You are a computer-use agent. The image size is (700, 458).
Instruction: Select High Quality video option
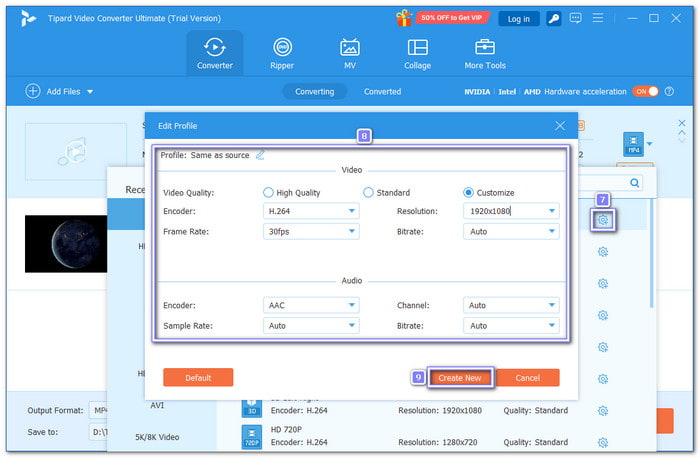(268, 192)
